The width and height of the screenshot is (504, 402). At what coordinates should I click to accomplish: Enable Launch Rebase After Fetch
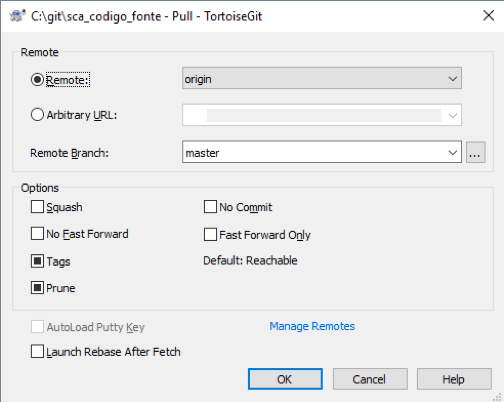click(37, 352)
